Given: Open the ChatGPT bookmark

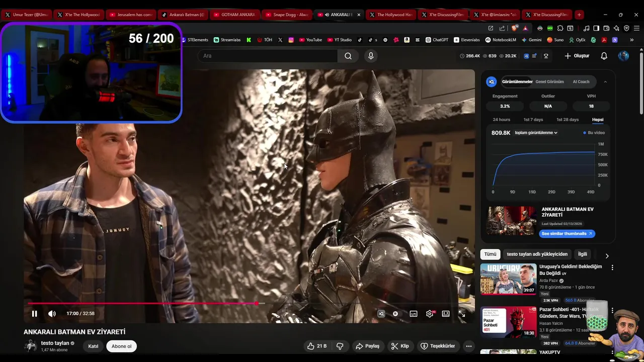Looking at the screenshot, I should (437, 40).
